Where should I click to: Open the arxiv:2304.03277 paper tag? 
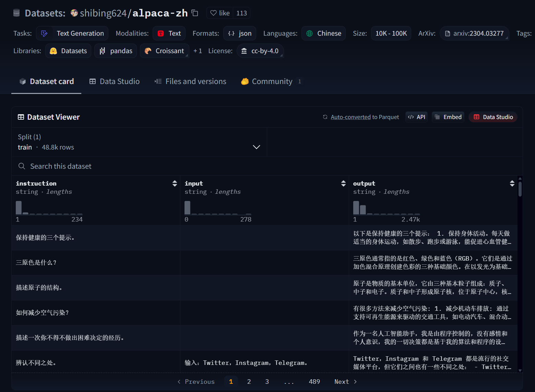click(474, 33)
